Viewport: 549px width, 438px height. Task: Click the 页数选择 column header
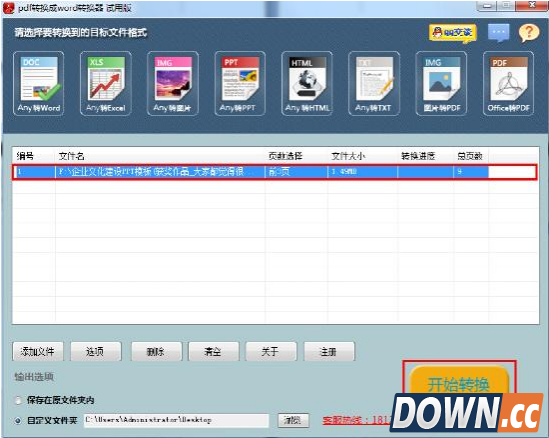coord(296,156)
